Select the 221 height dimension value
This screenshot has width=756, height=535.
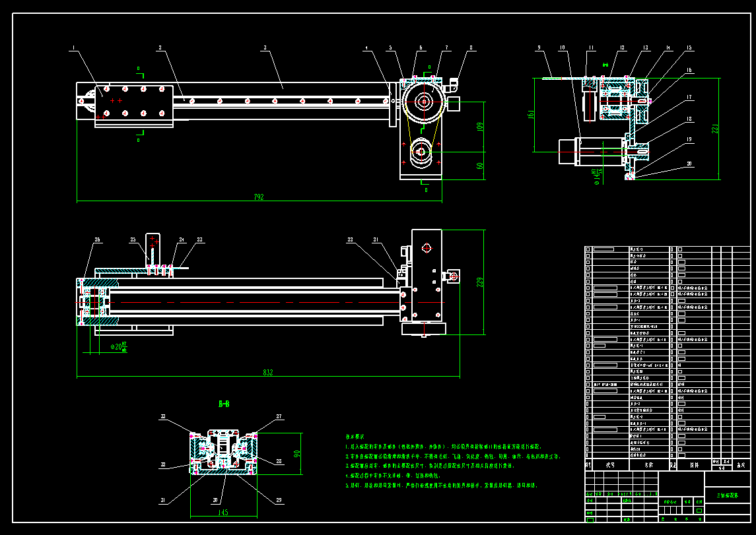click(x=715, y=129)
